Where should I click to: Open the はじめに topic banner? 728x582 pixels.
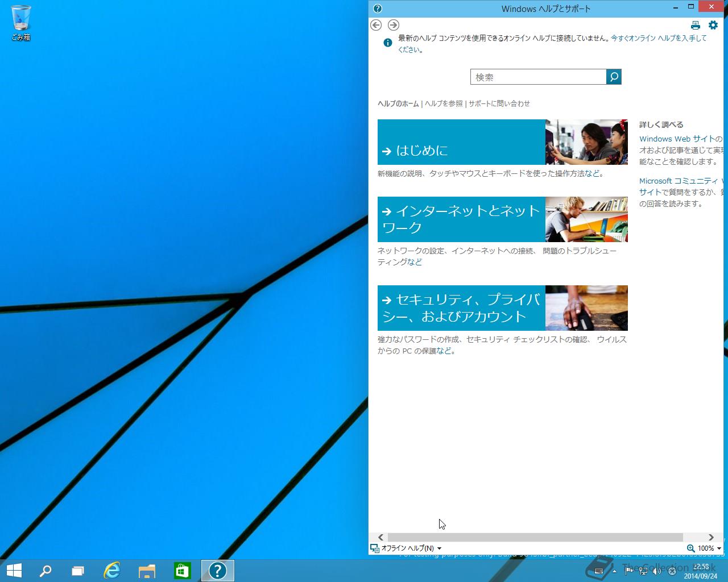(x=461, y=142)
